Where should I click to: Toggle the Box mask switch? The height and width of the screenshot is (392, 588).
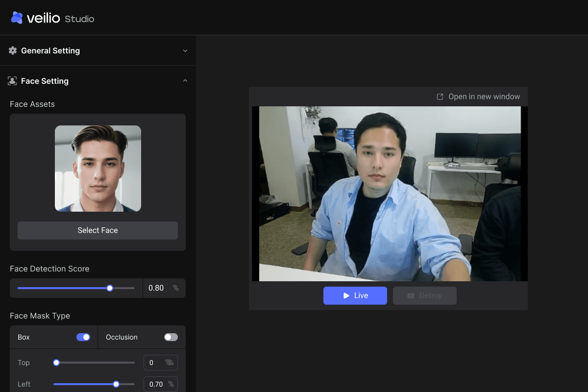[x=83, y=337]
